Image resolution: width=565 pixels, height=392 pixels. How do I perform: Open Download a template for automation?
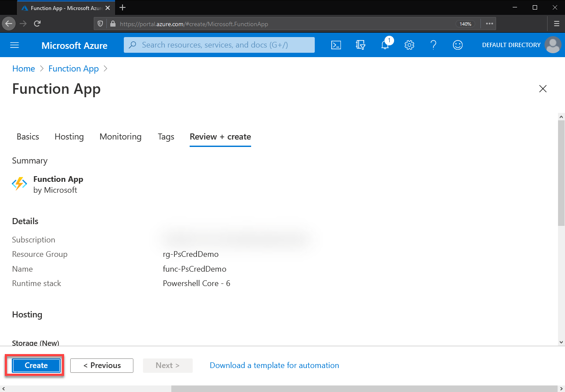tap(274, 365)
